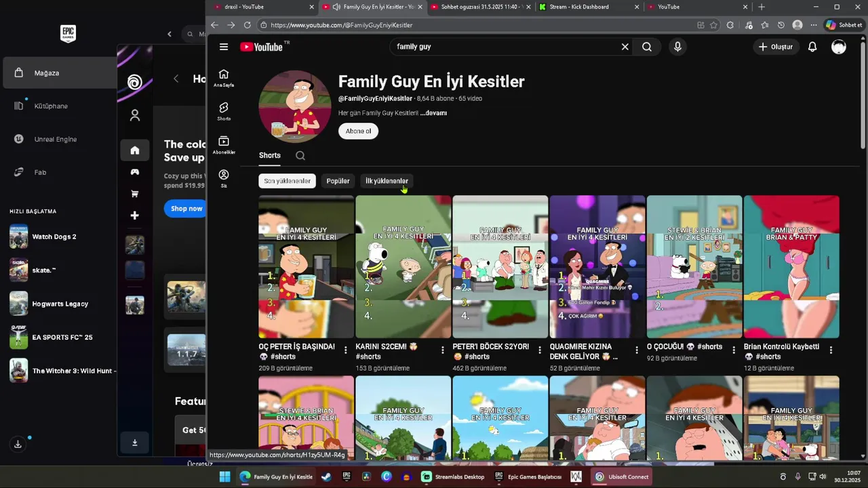Open the 'QUAGMIRE KIZINA DENK GELİYOR' short thumbnail
This screenshot has height=488, width=868.
tap(597, 266)
